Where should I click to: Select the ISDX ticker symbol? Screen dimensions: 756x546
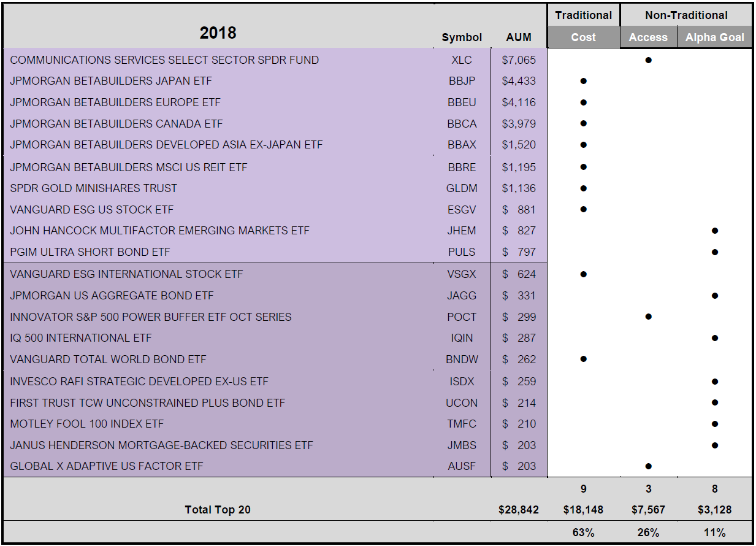(x=462, y=382)
